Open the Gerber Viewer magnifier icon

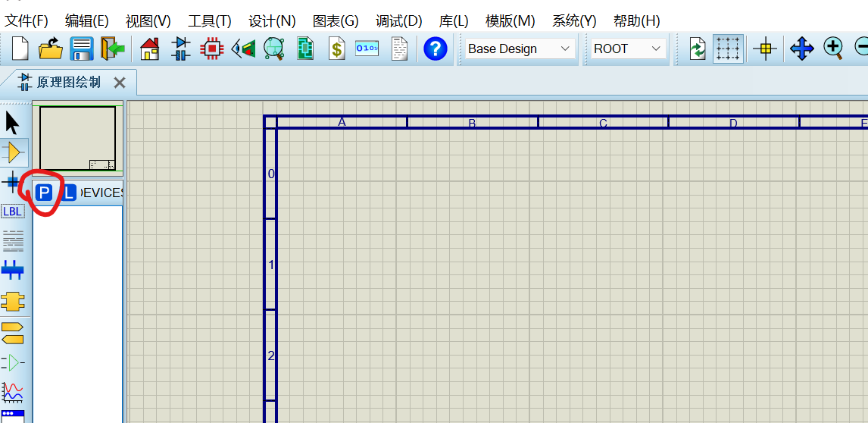(x=273, y=49)
